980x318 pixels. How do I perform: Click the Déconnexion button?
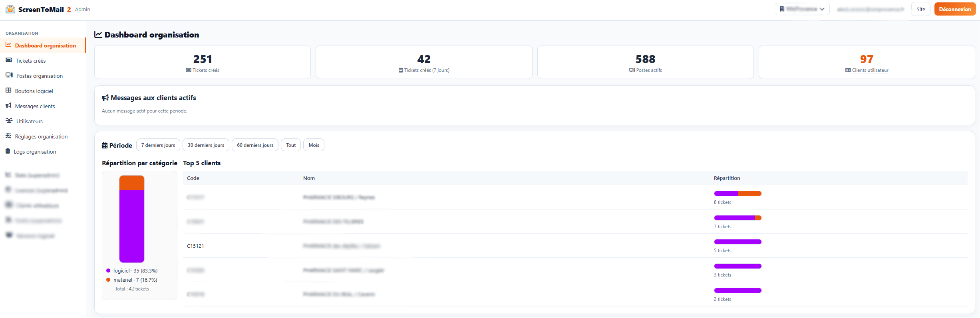coord(955,9)
